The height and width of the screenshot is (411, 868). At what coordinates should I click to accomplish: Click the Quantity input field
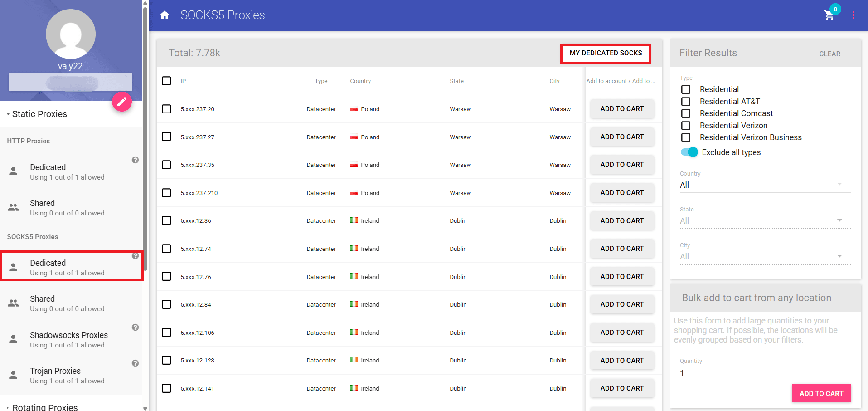765,373
